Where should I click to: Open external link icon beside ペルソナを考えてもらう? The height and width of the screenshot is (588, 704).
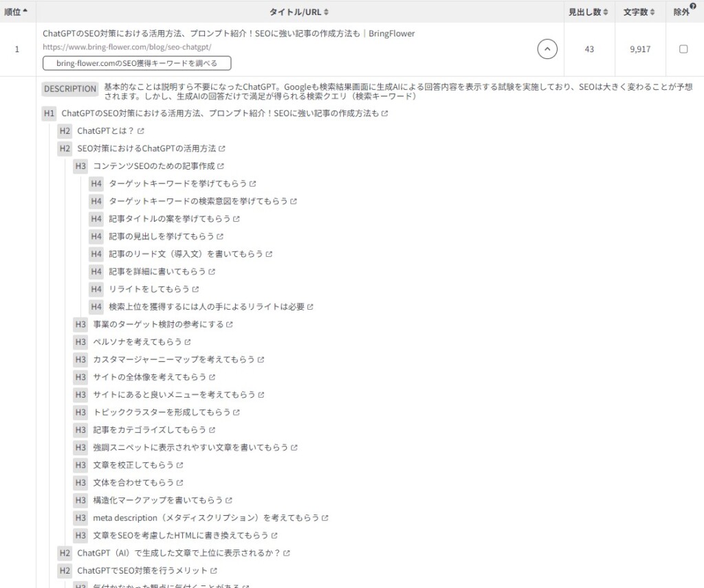click(188, 342)
